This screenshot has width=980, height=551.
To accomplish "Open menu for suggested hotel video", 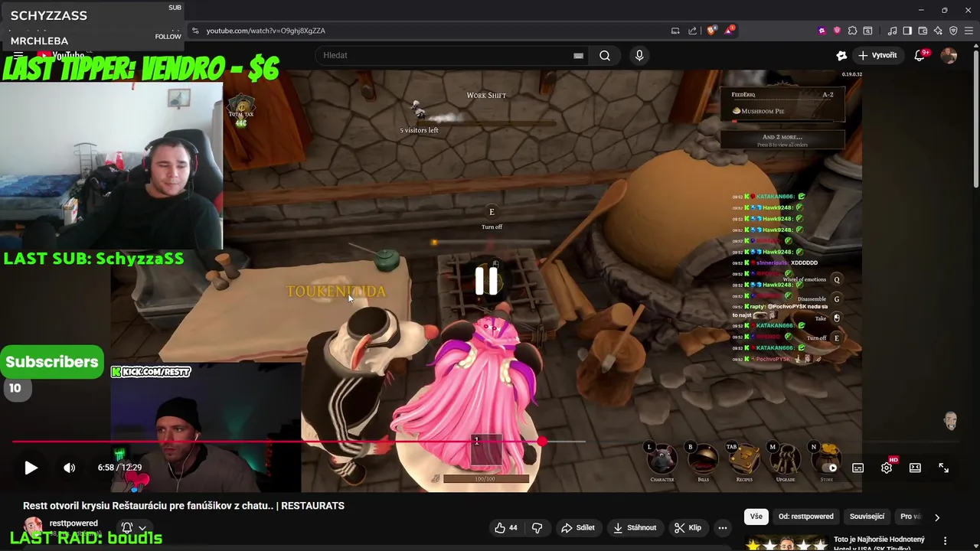I will click(946, 540).
